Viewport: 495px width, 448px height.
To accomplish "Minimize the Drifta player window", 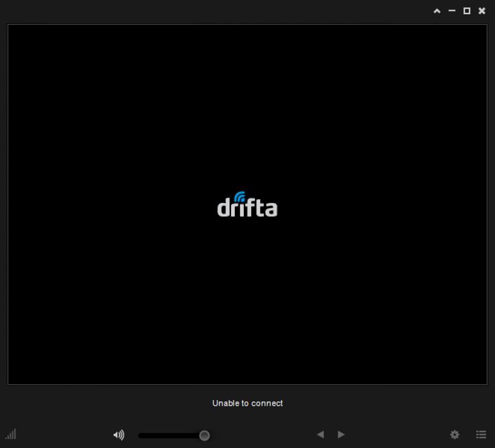I will pyautogui.click(x=452, y=11).
